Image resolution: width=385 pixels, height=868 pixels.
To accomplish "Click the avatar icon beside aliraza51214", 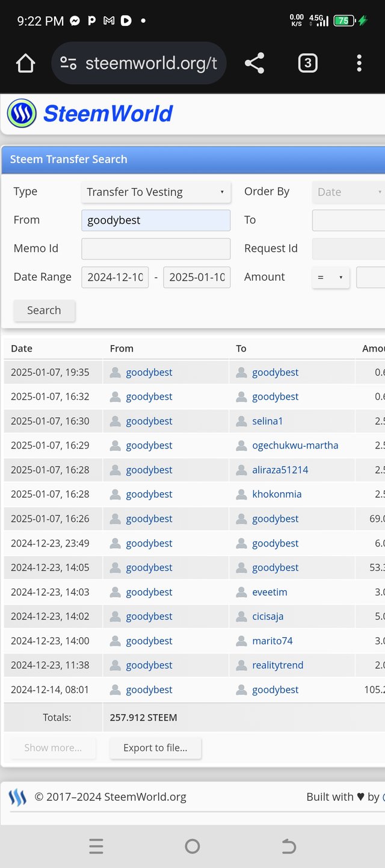I will click(241, 470).
